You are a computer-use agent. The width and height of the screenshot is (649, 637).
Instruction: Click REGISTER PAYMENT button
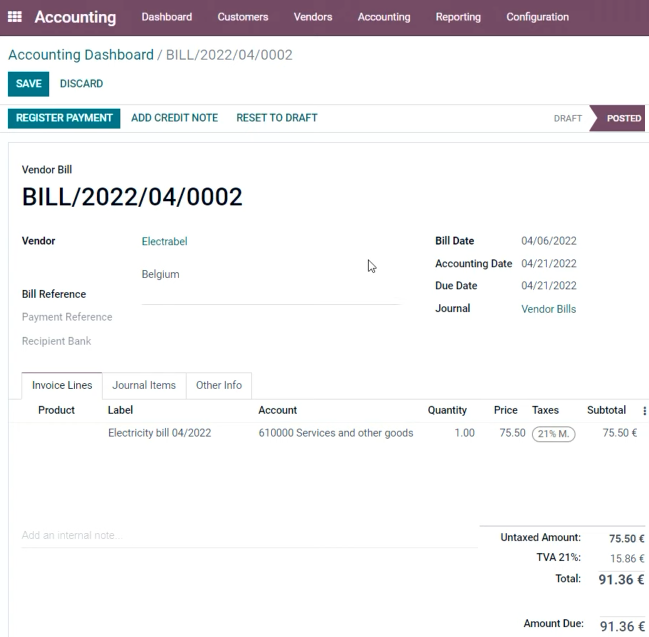pyautogui.click(x=64, y=118)
